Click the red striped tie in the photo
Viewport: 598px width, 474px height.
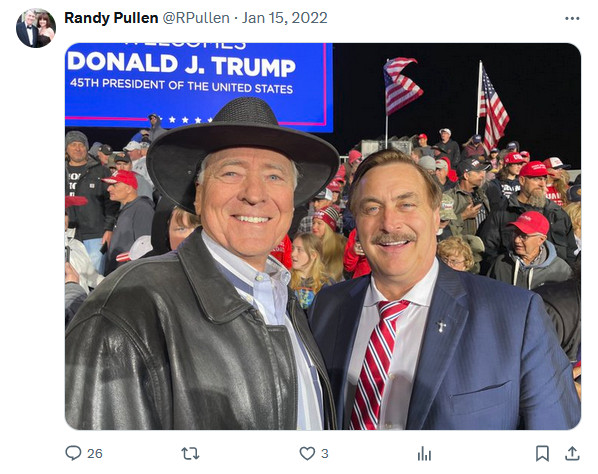376,364
